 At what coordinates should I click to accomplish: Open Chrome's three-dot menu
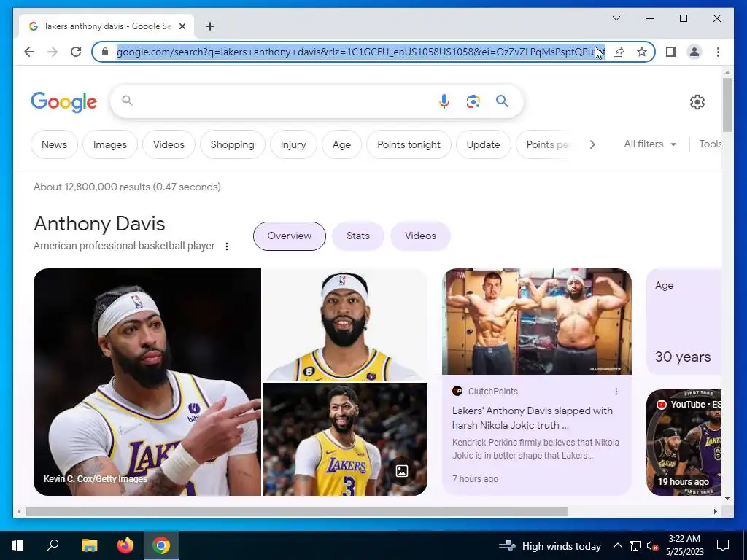718,52
